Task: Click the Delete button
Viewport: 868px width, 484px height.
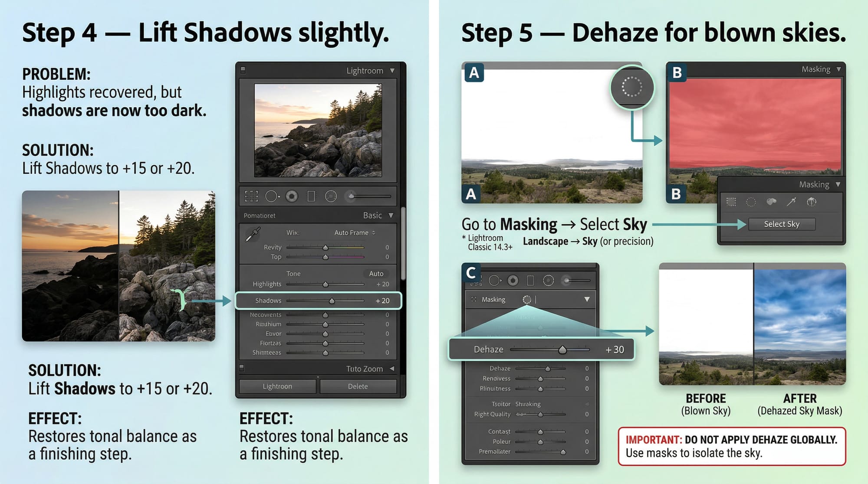Action: 358,386
